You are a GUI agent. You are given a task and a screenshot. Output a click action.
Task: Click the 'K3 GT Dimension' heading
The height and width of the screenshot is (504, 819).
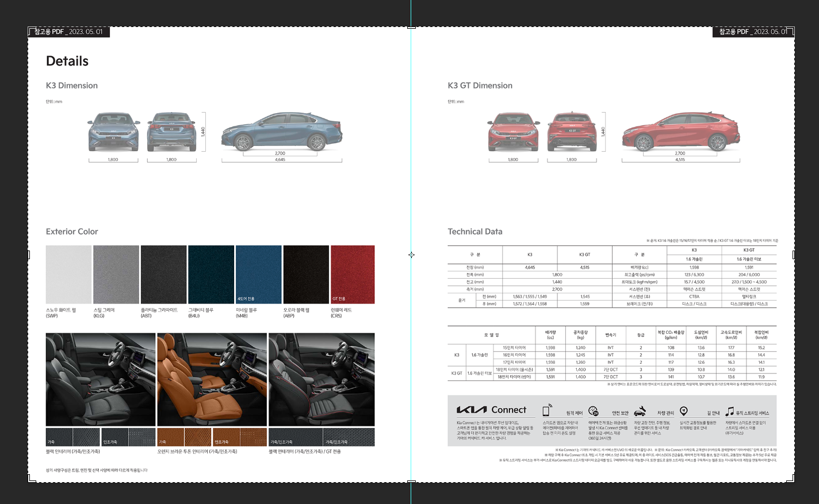(x=480, y=86)
